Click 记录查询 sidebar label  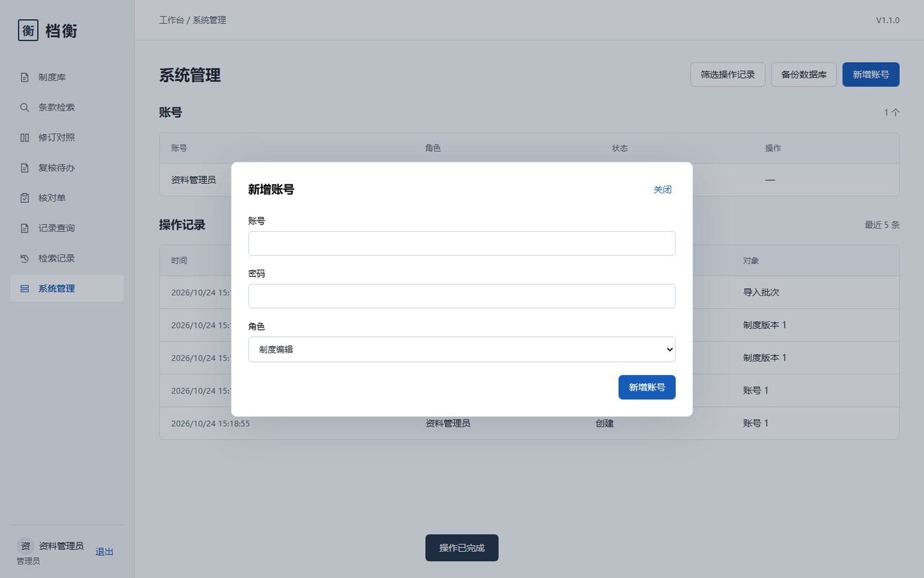(57, 228)
